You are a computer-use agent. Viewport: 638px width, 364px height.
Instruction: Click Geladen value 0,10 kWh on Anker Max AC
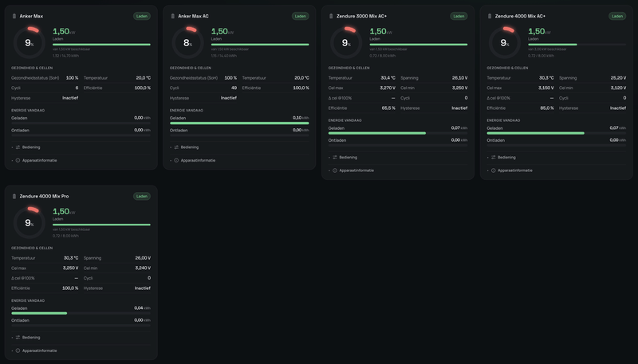[x=301, y=118]
